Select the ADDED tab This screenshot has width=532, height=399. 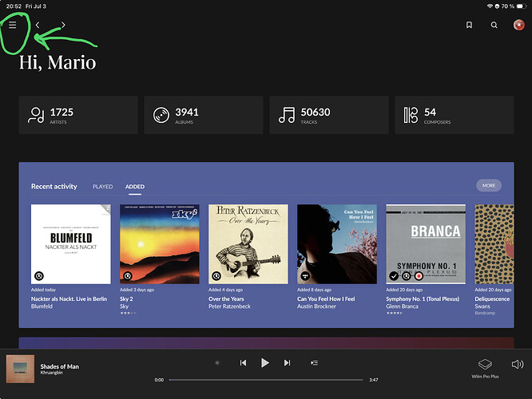(x=135, y=187)
